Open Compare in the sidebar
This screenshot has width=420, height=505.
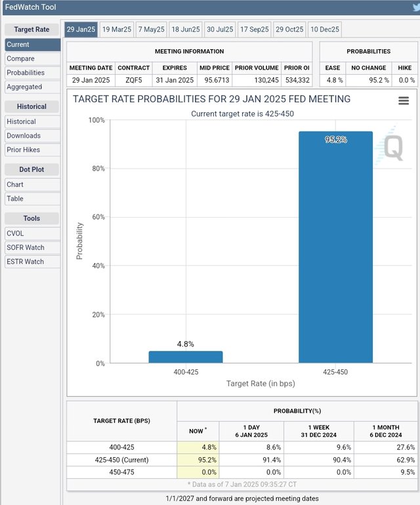[x=33, y=58]
